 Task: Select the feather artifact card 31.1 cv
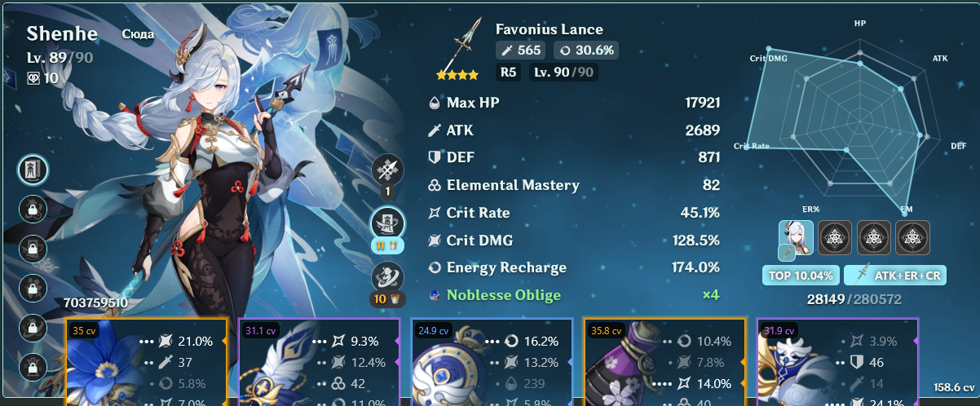point(319,362)
